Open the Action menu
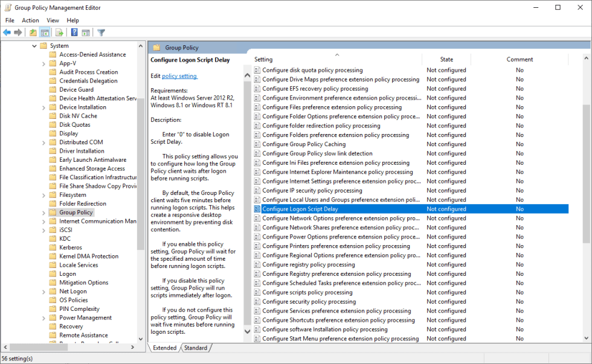 point(30,20)
